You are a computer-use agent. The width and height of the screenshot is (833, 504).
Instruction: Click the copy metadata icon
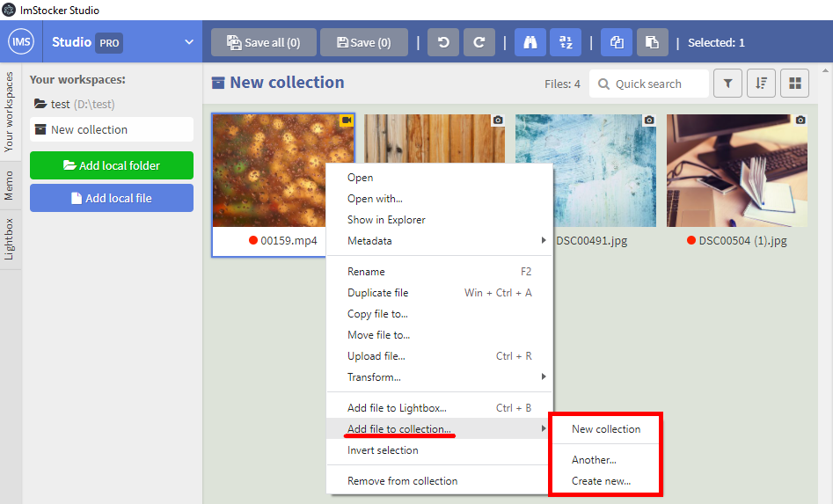click(617, 42)
